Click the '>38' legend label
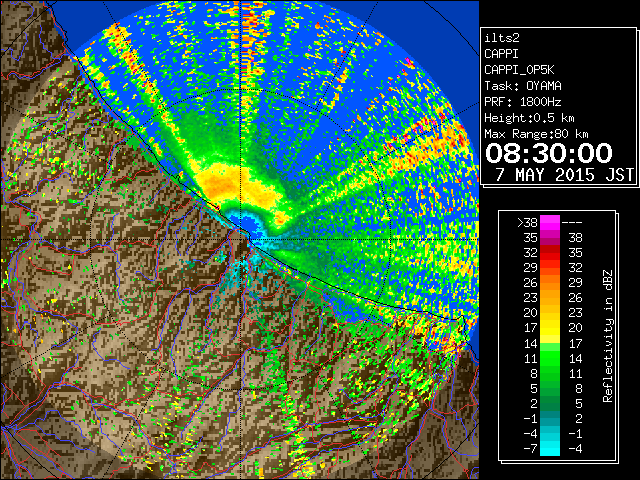 [x=527, y=223]
